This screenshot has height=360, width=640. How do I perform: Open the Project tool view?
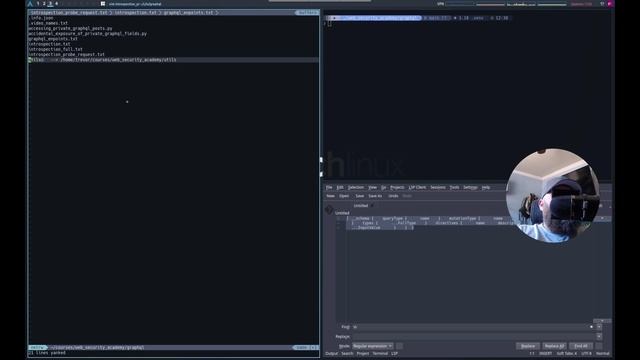362,353
